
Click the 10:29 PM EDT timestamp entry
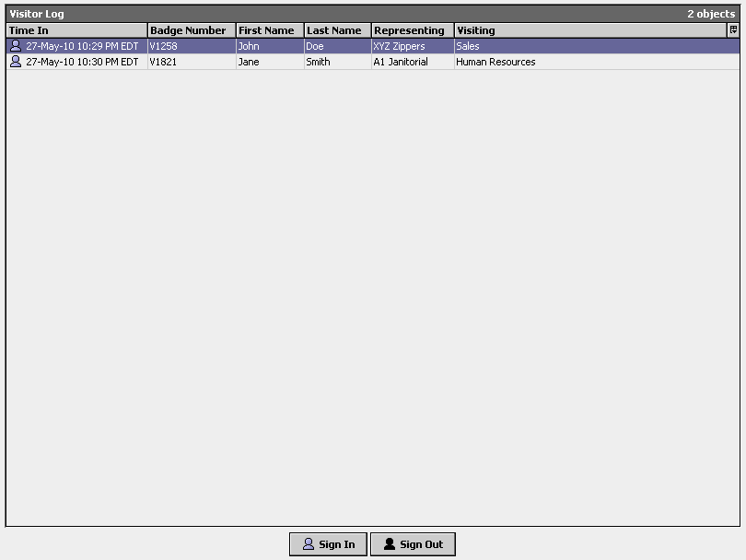pyautogui.click(x=82, y=46)
